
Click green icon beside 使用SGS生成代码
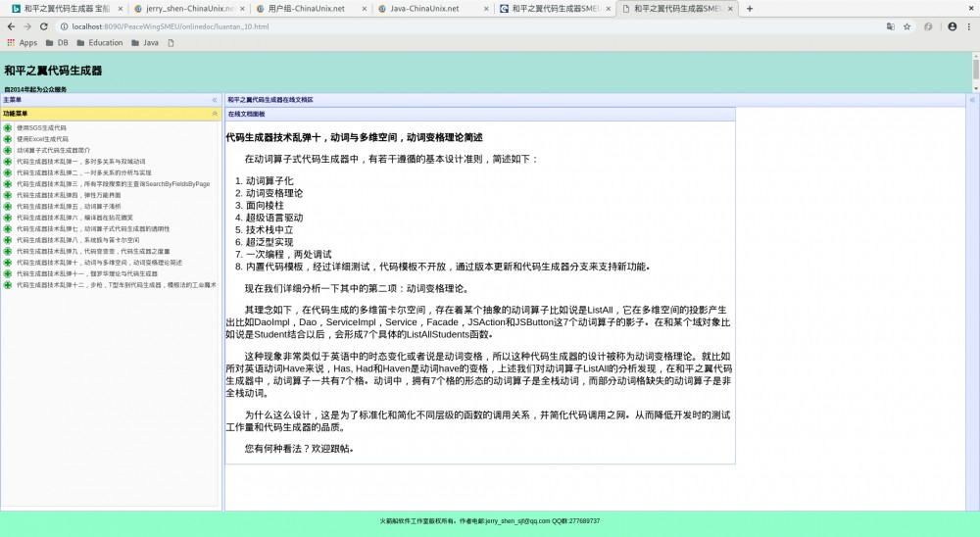[8, 127]
